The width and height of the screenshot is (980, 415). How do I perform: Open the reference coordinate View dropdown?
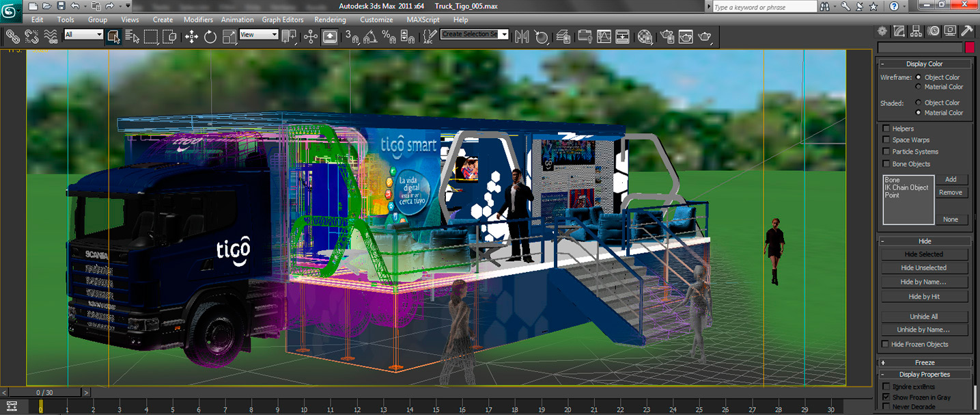pos(259,34)
